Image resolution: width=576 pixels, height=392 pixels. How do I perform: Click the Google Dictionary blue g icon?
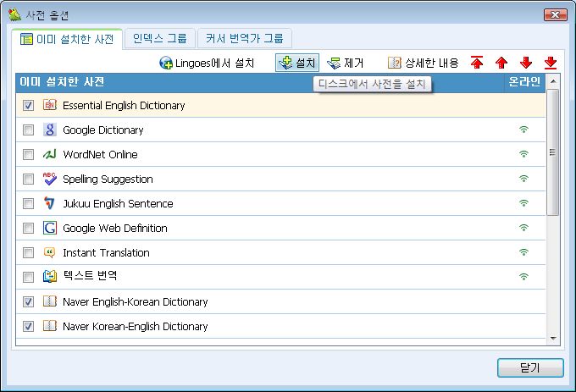tap(50, 130)
